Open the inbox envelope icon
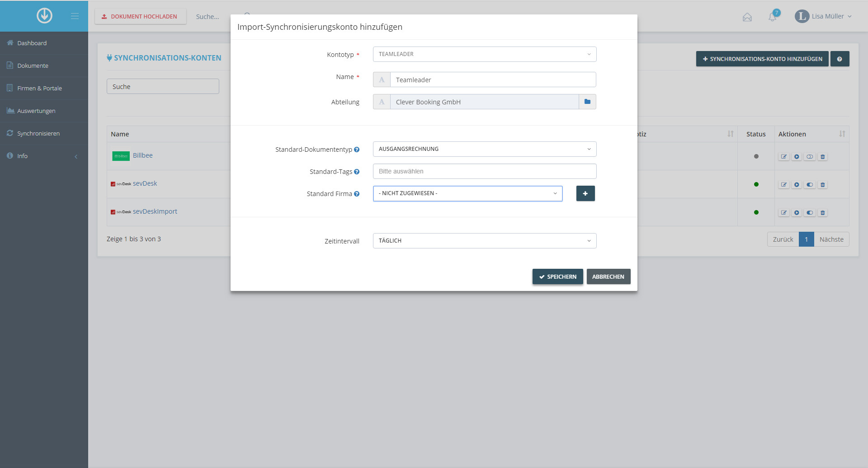 pos(747,17)
